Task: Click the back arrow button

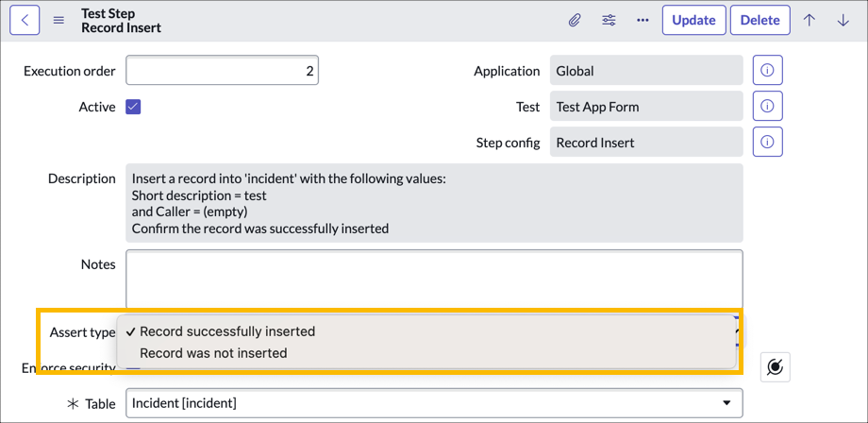Action: [x=25, y=20]
